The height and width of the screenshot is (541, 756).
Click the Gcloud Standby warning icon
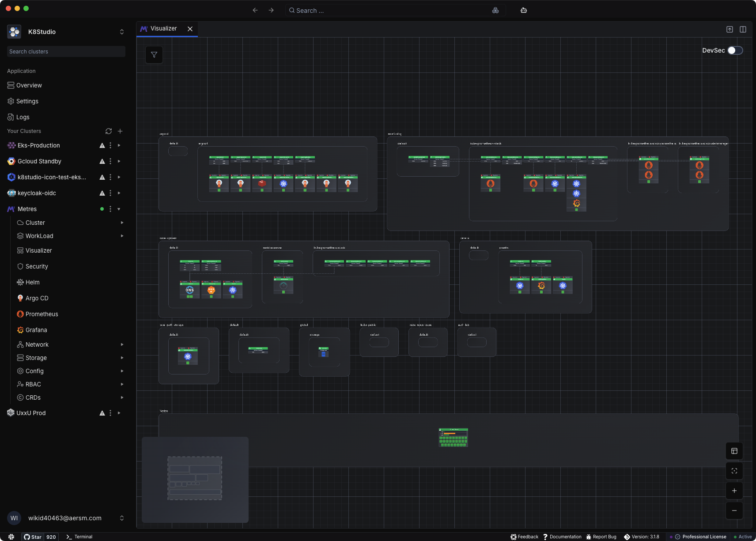pyautogui.click(x=102, y=161)
